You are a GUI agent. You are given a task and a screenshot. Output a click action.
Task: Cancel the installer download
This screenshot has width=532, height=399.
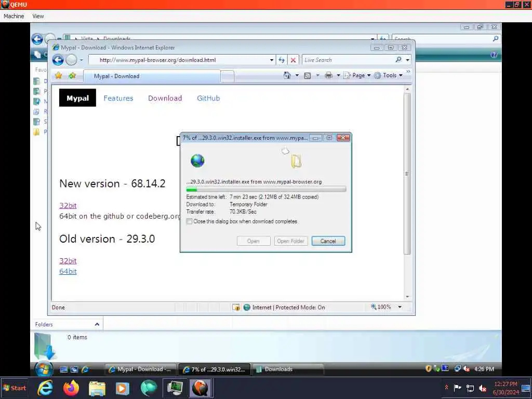pyautogui.click(x=328, y=241)
